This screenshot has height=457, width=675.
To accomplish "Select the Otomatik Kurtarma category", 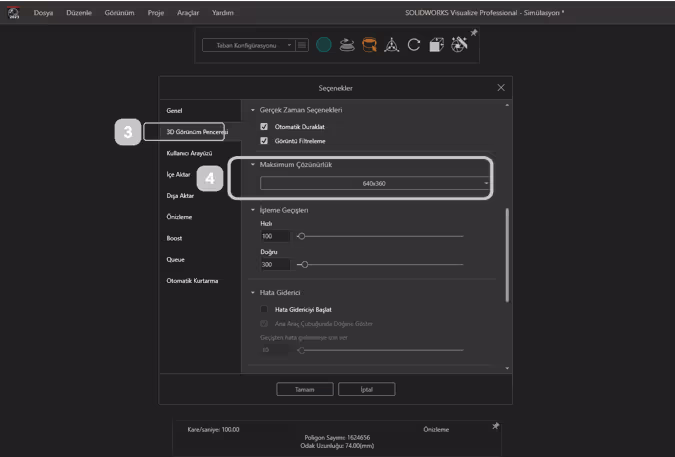I will 192,281.
